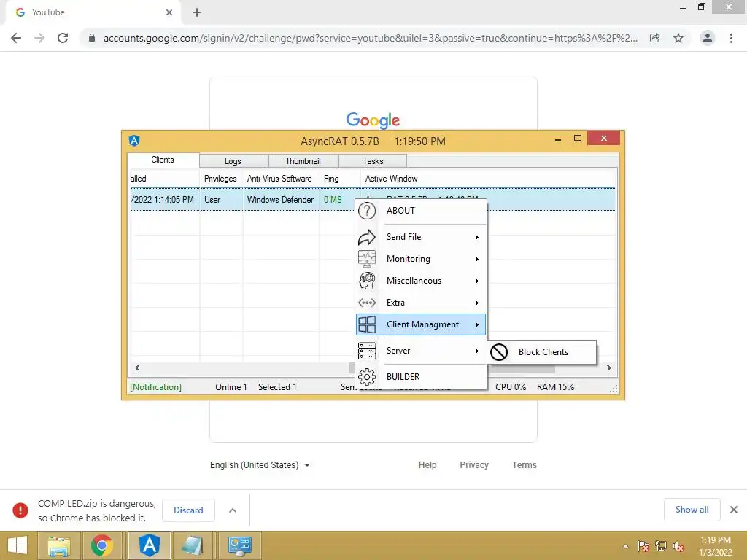Click right arrow of horizontal scrollbar
Screen dimensions: 747x560
click(x=608, y=367)
